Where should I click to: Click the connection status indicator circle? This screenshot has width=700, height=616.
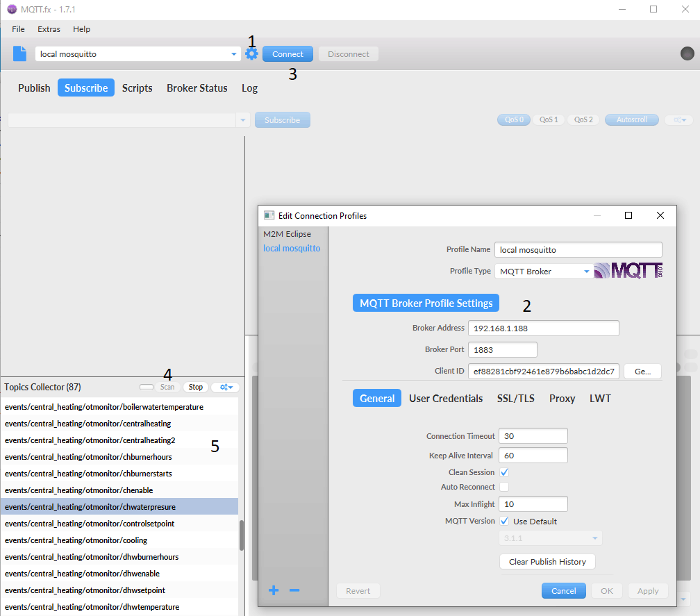[687, 53]
